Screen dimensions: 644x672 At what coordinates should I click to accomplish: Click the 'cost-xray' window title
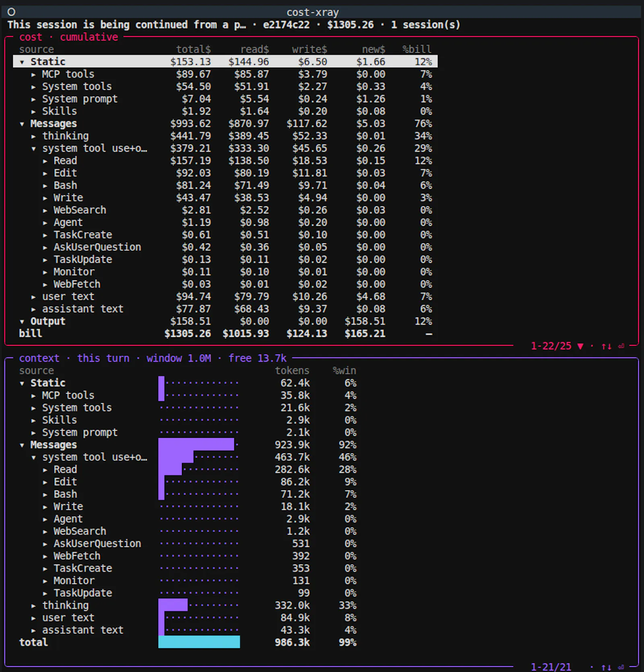[313, 12]
